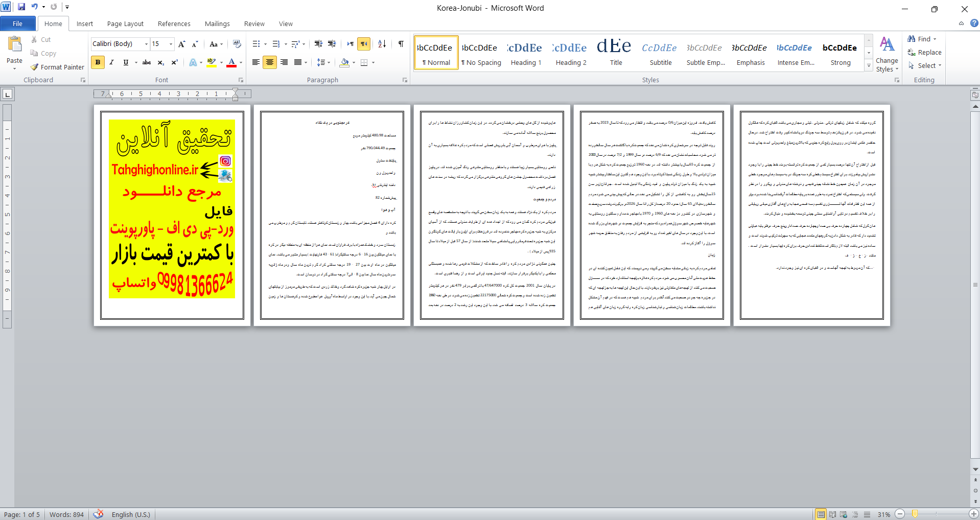Apply the Title style

[616, 53]
